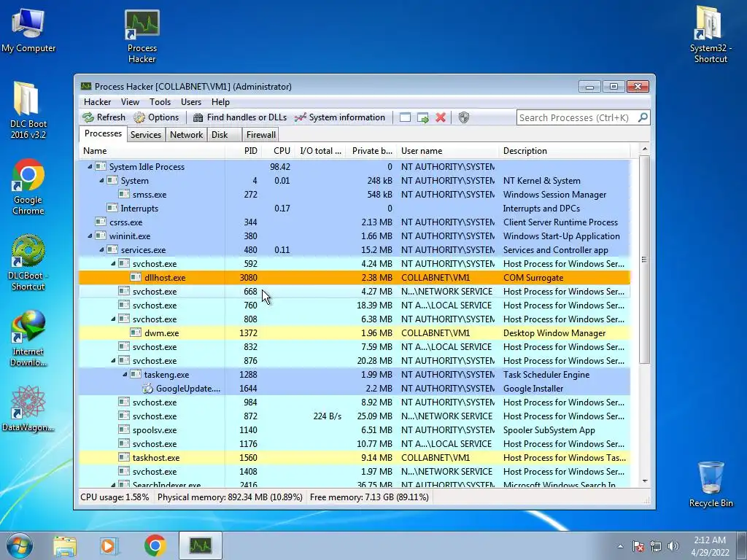Select the taskhost.exe process row
This screenshot has height=560, width=747.
pyautogui.click(x=355, y=458)
